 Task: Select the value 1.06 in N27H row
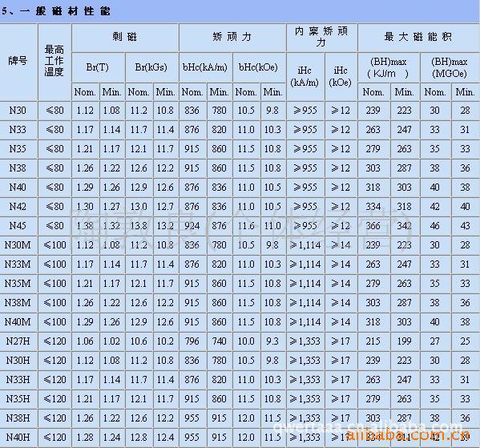[x=85, y=341]
